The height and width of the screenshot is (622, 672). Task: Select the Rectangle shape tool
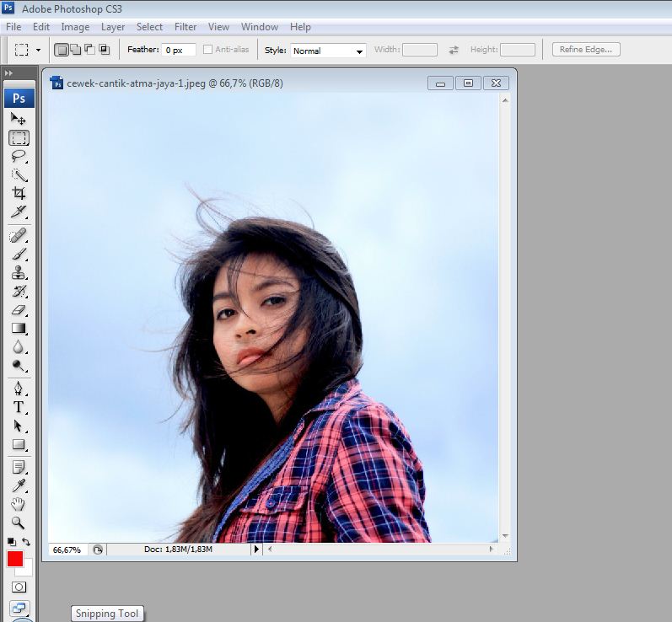pyautogui.click(x=19, y=444)
